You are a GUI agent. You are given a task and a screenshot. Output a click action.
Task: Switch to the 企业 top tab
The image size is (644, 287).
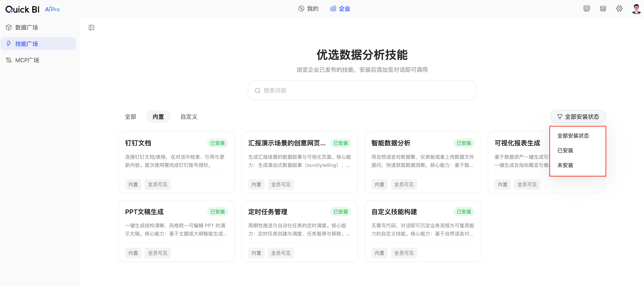pos(340,9)
